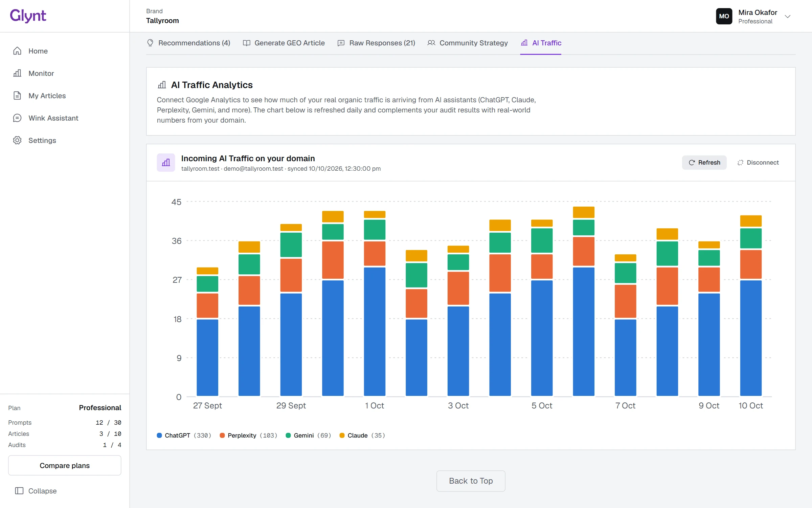Click the Recommendations lightbulb icon
Image resolution: width=812 pixels, height=508 pixels.
150,43
